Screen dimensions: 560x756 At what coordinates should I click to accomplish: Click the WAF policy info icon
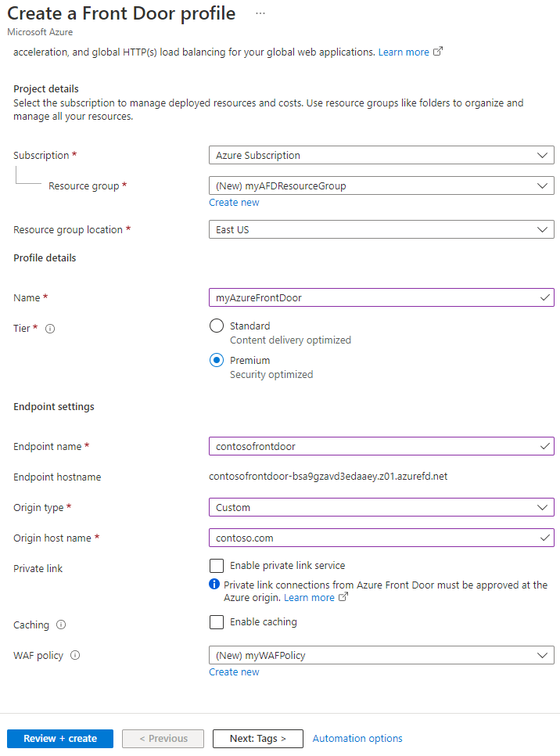click(x=75, y=656)
